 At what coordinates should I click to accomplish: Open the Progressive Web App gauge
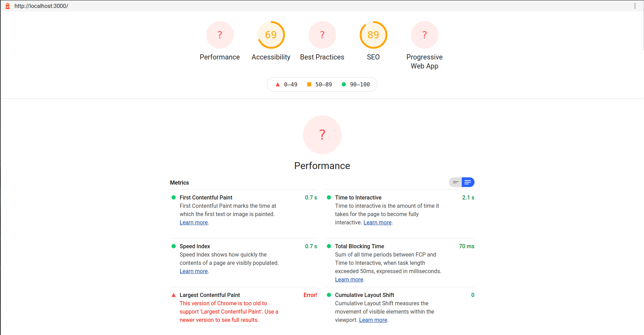click(424, 35)
